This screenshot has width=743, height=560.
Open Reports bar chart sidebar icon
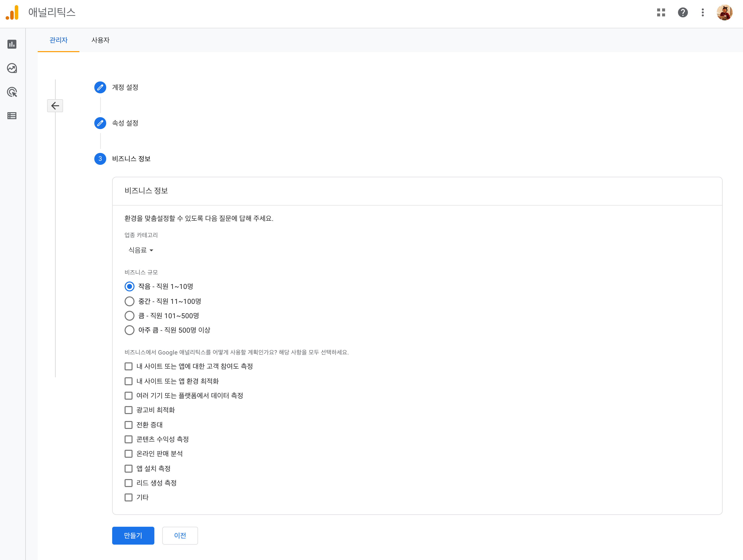pyautogui.click(x=12, y=44)
